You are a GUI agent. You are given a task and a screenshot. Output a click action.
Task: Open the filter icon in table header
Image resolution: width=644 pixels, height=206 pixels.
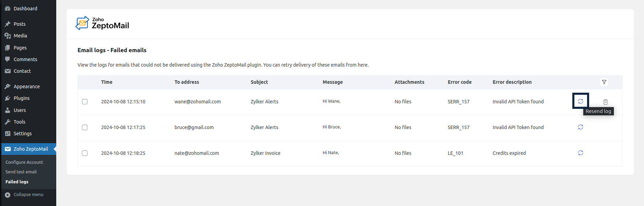tap(604, 82)
